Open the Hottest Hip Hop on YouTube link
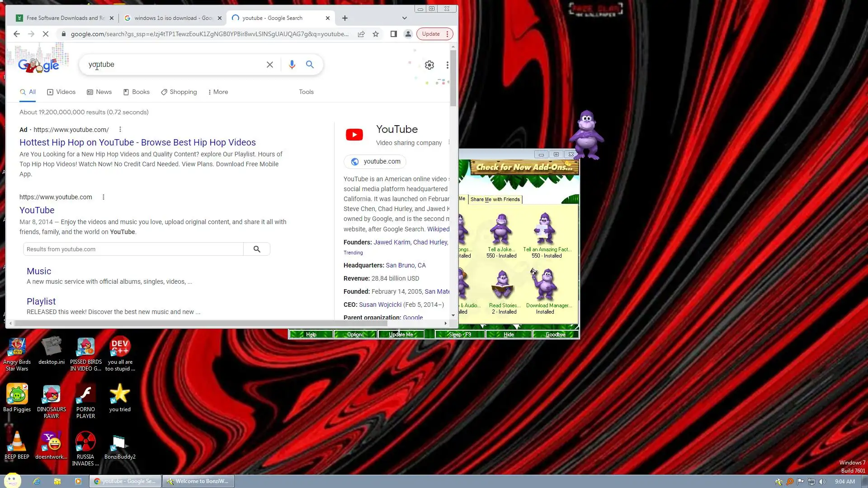 (x=137, y=142)
